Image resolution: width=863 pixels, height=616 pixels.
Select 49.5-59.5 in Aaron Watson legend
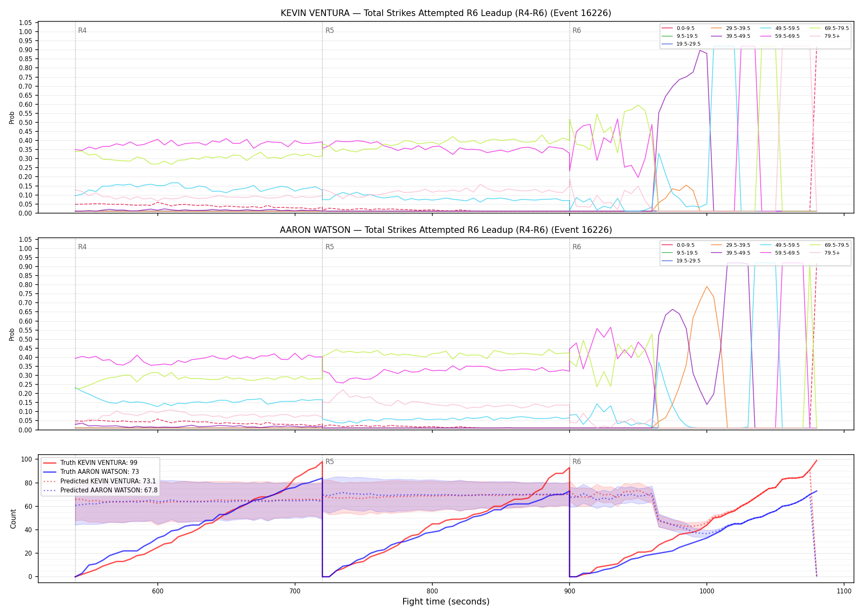click(x=780, y=245)
